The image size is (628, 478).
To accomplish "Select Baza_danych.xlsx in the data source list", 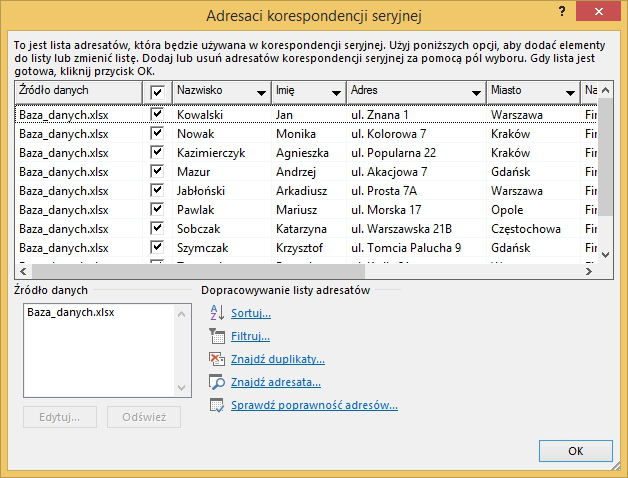I will (x=70, y=312).
